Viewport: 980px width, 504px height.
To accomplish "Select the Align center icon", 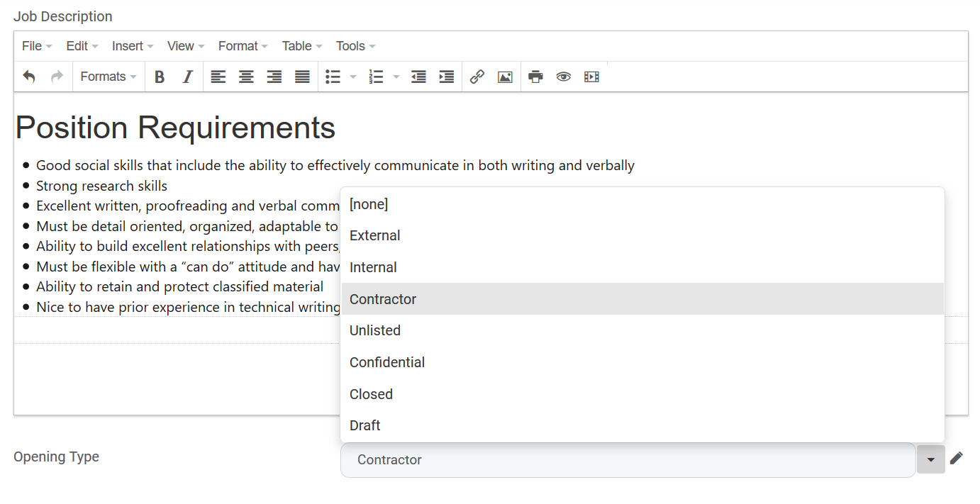I will [246, 77].
